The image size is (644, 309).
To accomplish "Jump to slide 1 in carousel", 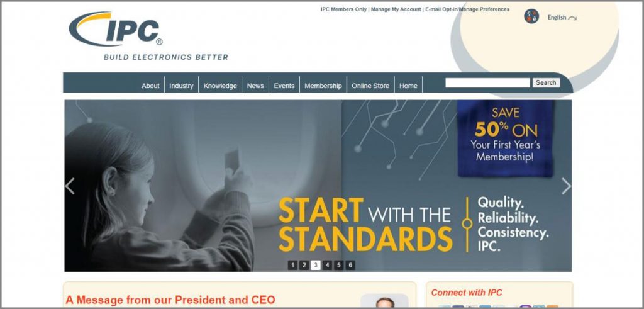I will coord(292,265).
